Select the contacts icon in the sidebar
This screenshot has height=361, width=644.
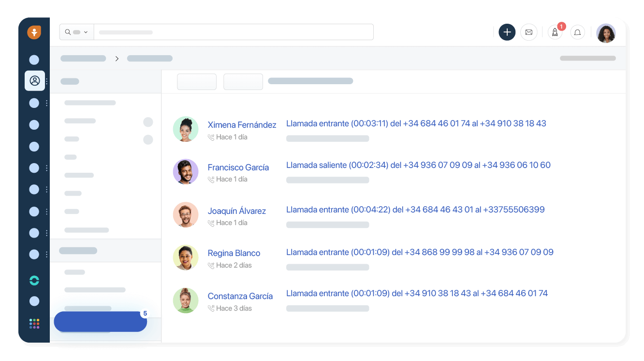(x=34, y=81)
